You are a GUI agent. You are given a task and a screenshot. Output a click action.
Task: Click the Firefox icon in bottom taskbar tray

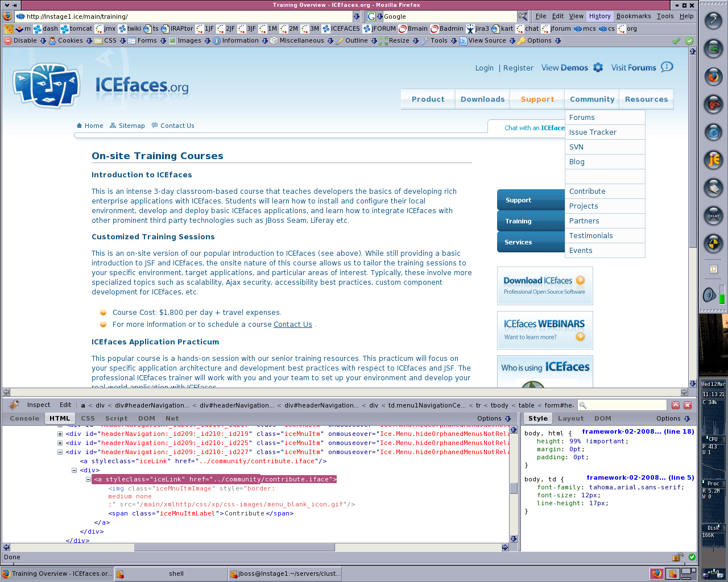[x=656, y=573]
